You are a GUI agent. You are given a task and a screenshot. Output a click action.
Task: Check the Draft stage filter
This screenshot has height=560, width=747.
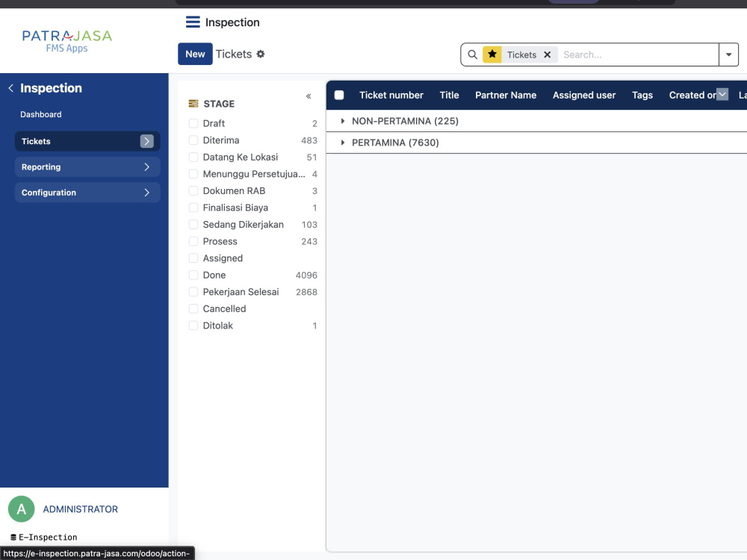193,123
